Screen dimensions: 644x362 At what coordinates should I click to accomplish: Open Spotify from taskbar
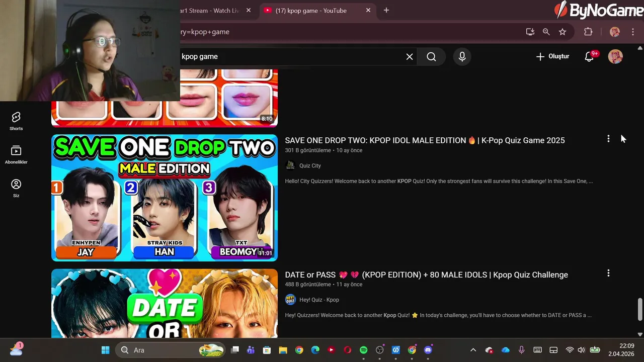point(363,350)
